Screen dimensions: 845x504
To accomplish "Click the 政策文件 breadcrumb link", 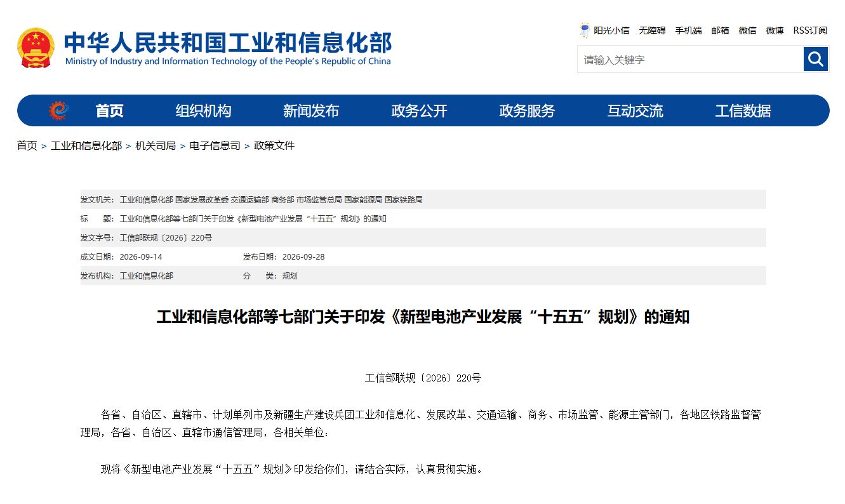I will pyautogui.click(x=274, y=145).
